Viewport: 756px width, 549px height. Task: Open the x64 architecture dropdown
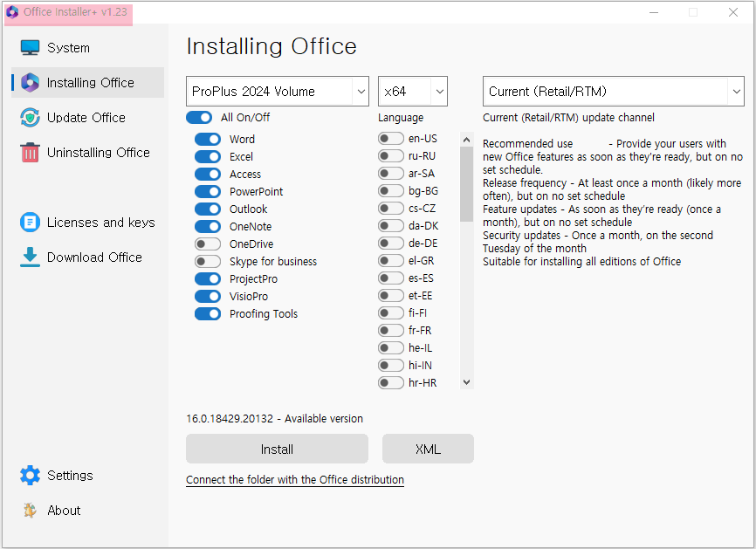(x=413, y=91)
